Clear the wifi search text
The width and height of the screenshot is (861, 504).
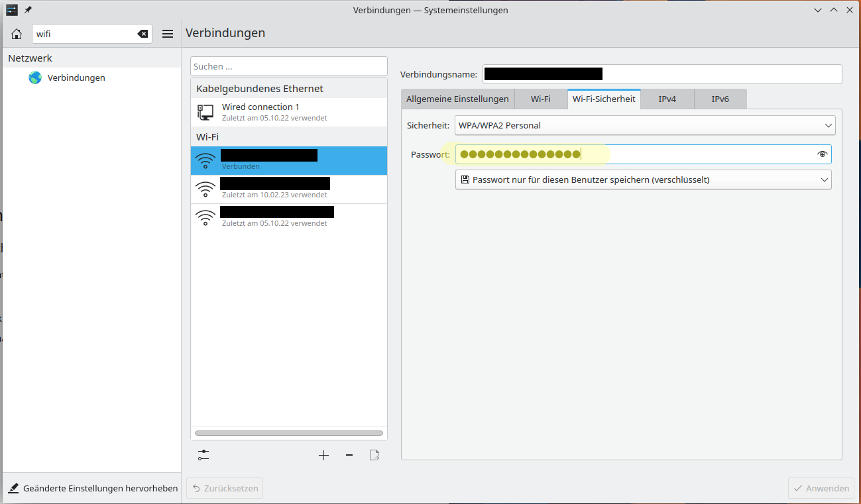click(x=143, y=34)
